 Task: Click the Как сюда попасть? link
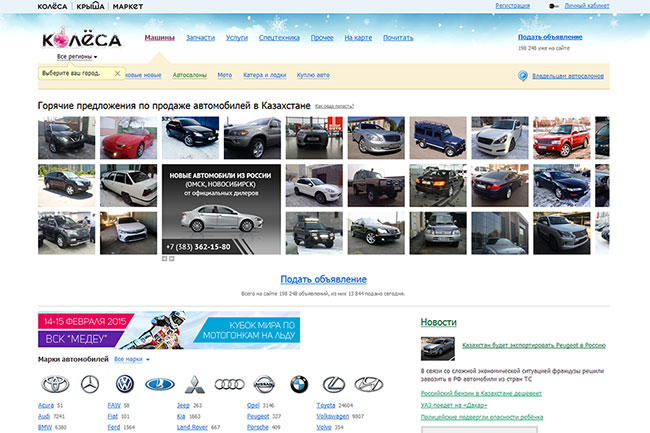point(334,106)
